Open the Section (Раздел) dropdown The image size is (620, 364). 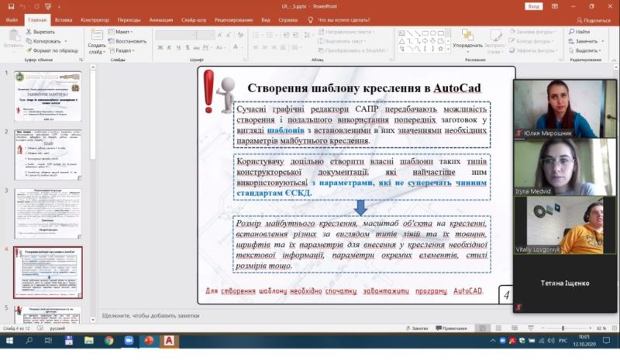(122, 50)
